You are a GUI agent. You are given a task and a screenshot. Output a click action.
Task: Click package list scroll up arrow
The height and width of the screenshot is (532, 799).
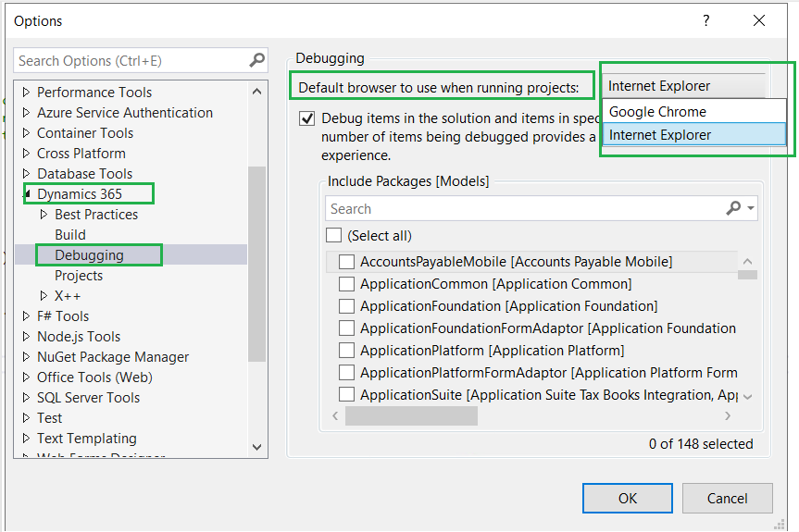pyautogui.click(x=747, y=261)
